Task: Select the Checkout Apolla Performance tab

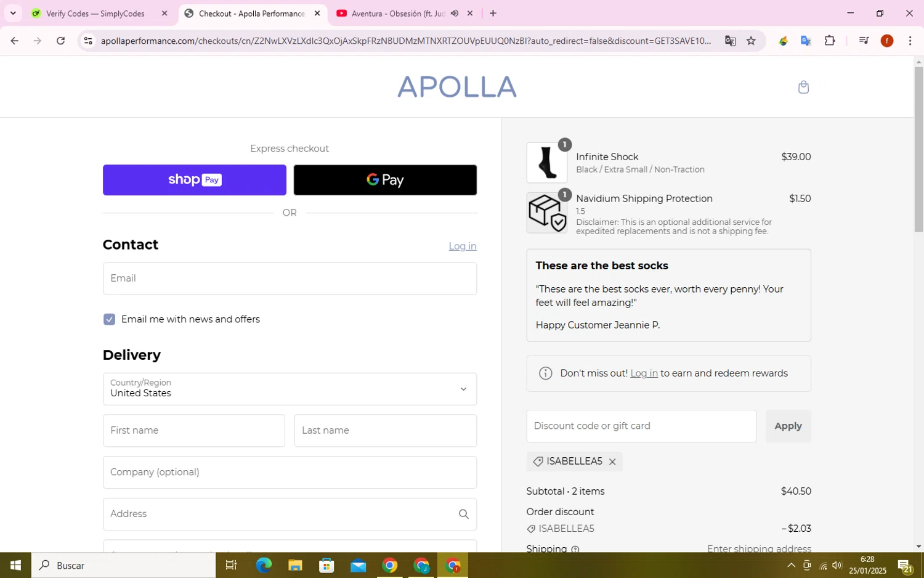Action: [252, 13]
